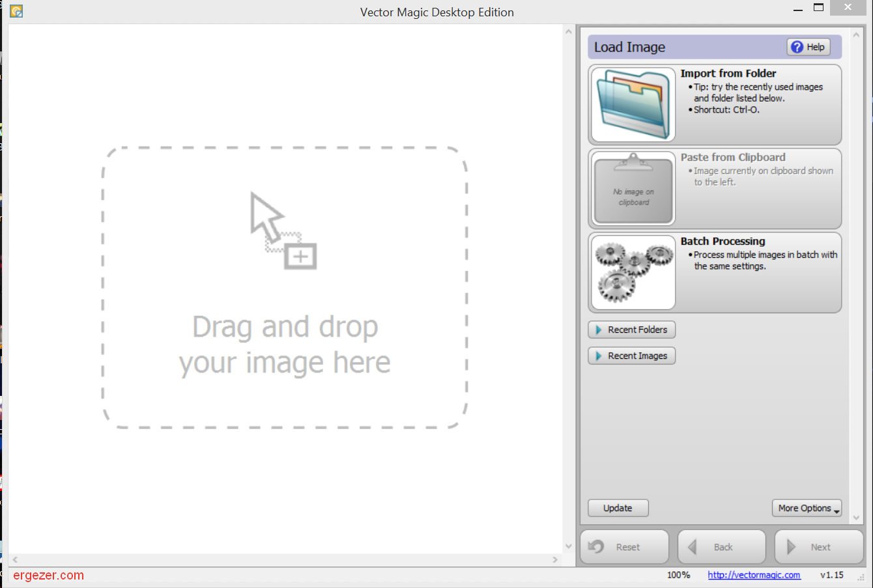Click the Batch Processing heading
This screenshot has width=873, height=588.
click(723, 241)
